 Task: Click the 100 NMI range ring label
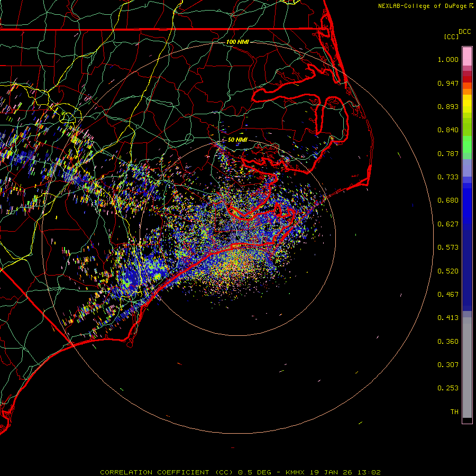point(237,42)
